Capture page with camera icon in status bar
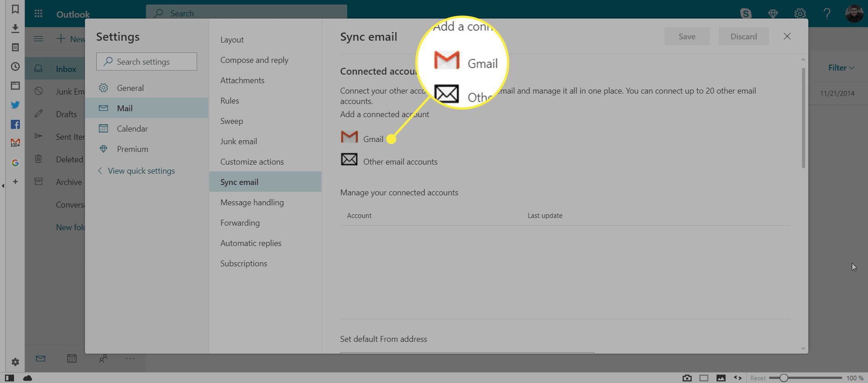Screen dimensions: 868x383 tap(687, 378)
